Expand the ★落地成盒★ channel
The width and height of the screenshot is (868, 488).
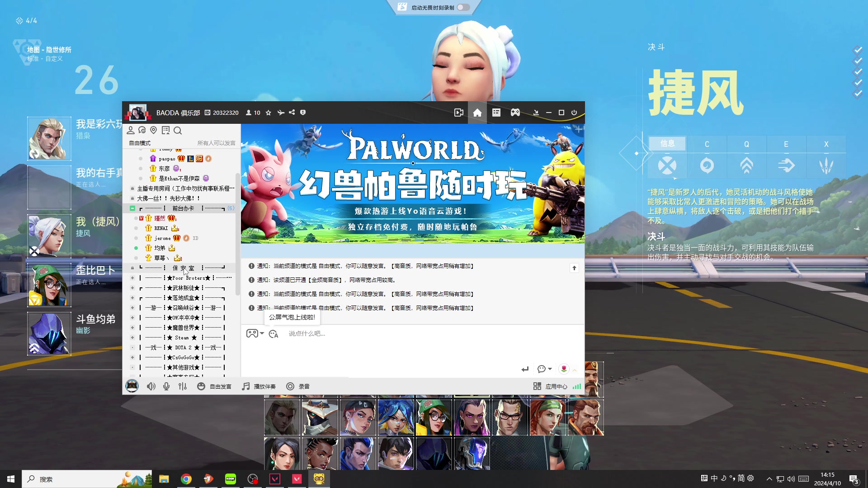tap(132, 298)
